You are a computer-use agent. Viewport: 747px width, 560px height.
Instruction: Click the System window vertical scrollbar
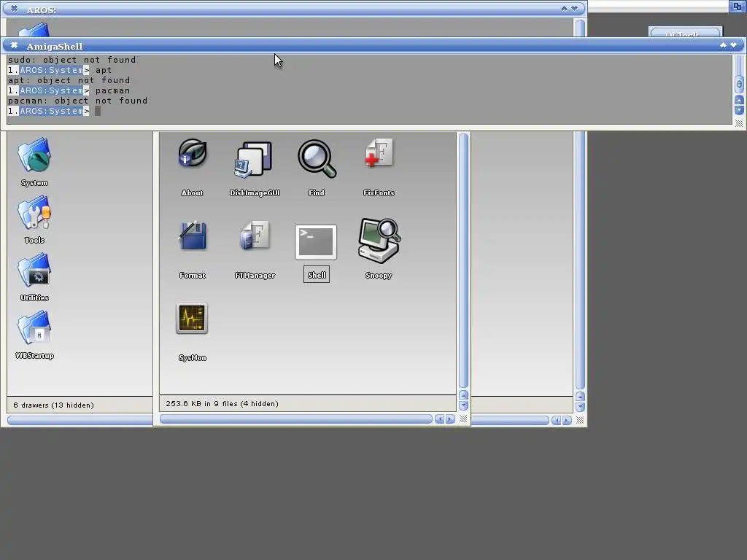click(463, 260)
